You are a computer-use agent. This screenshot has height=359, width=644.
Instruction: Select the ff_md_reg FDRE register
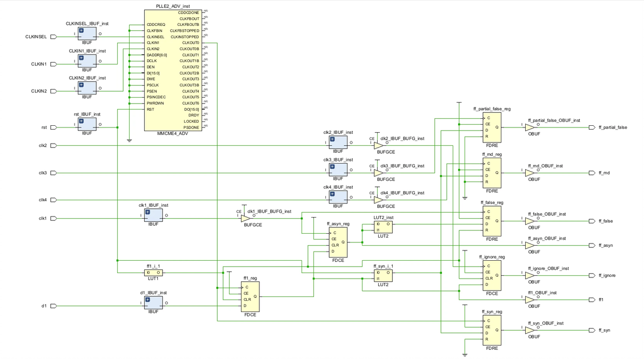point(492,173)
